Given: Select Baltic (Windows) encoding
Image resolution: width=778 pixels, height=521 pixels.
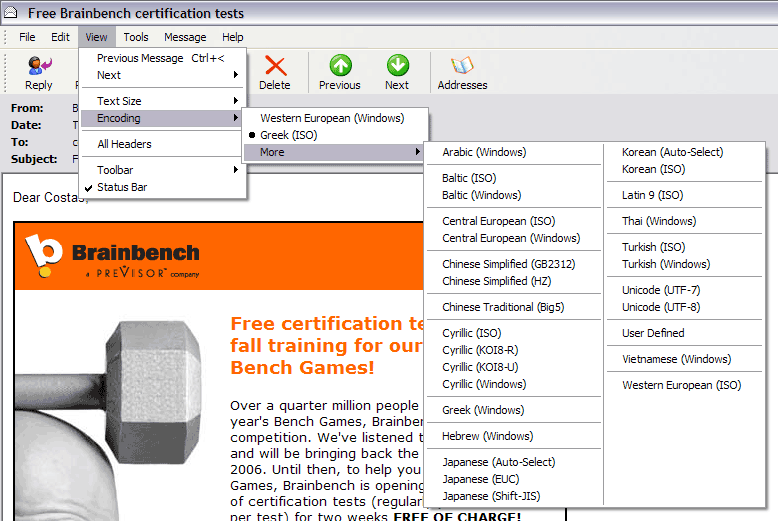Looking at the screenshot, I should coord(514,195).
